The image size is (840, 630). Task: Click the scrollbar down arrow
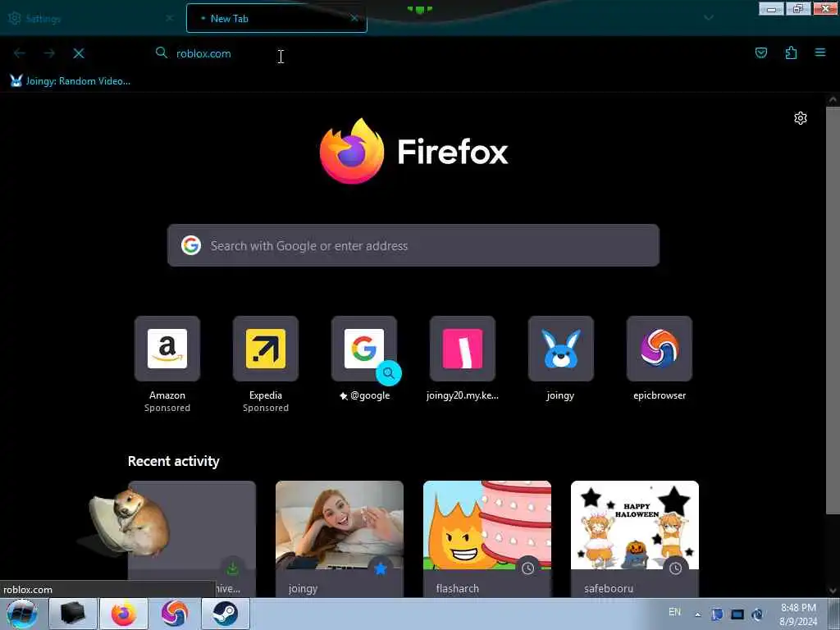[833, 591]
